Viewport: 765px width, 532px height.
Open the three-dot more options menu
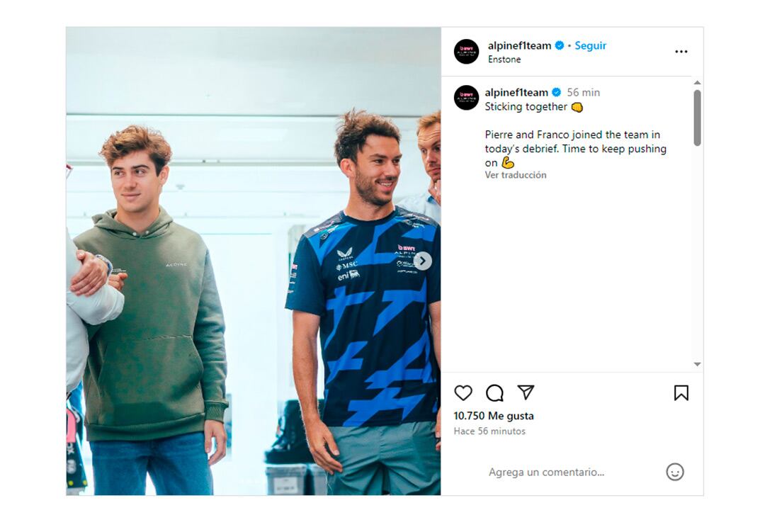point(681,51)
